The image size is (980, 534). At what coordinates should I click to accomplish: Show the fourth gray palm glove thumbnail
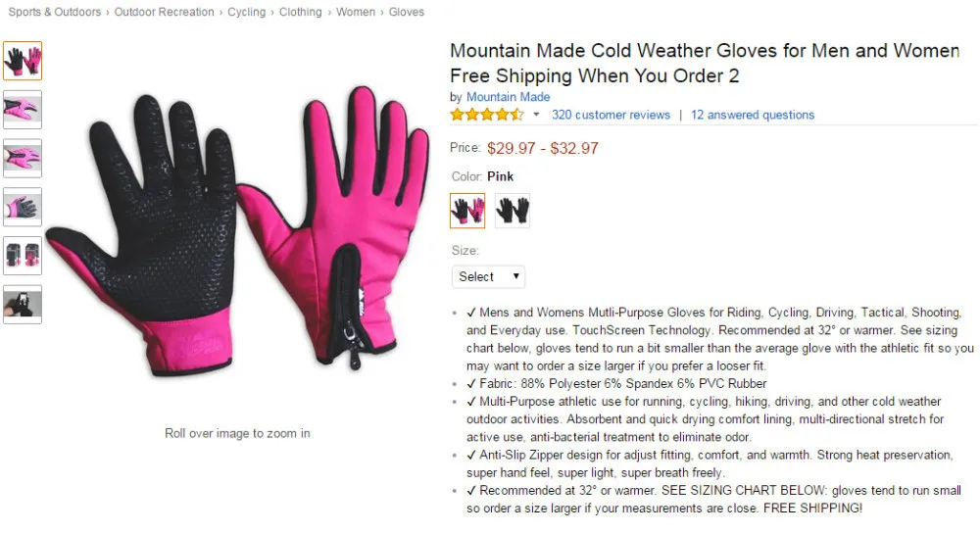click(23, 207)
